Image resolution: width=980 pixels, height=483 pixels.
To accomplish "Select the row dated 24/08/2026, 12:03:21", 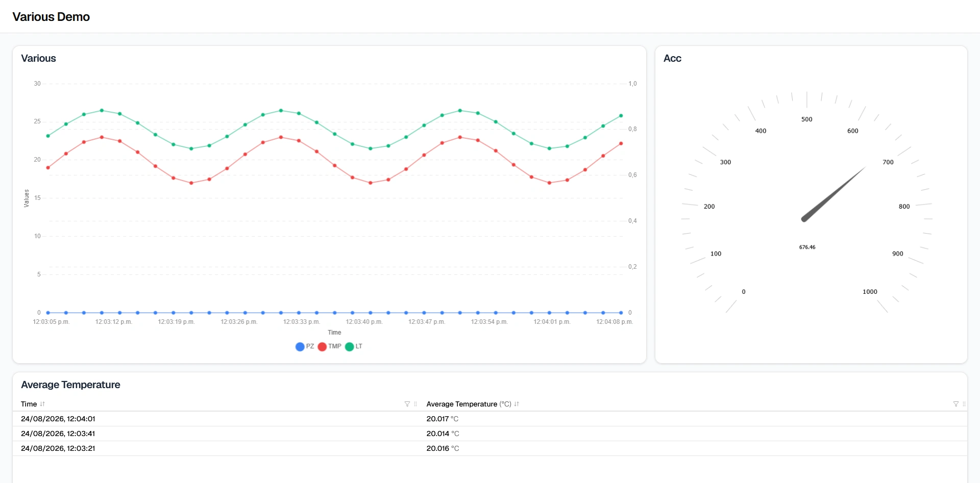I will [490, 448].
